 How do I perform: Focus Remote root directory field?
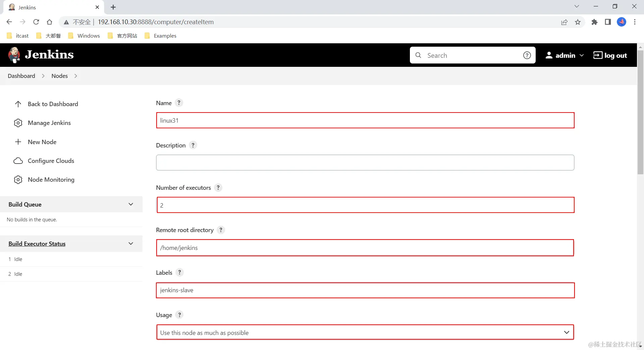(x=365, y=248)
